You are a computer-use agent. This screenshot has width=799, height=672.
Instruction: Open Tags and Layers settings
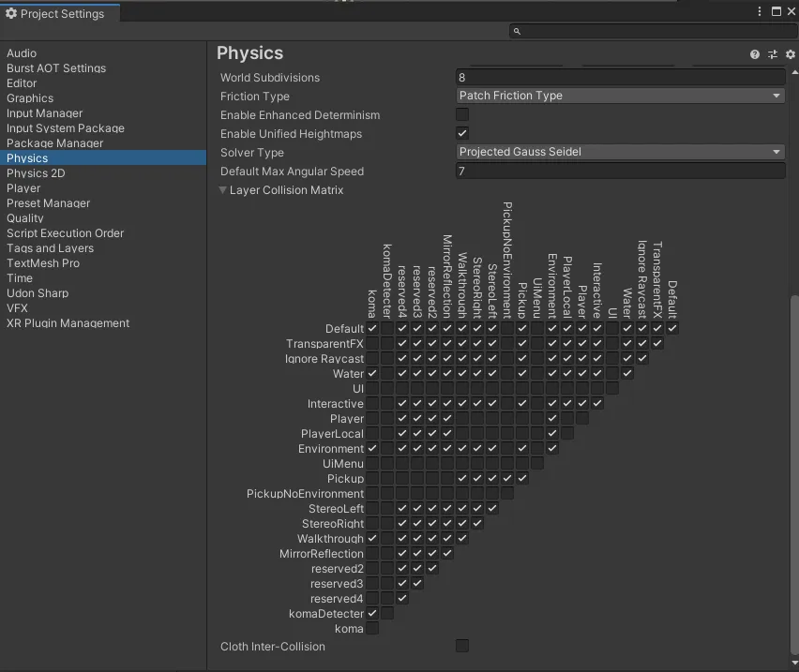coord(103,248)
